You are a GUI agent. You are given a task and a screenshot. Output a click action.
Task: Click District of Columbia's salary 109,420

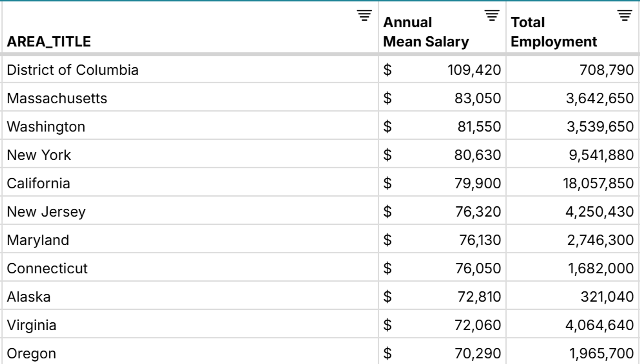(x=475, y=70)
